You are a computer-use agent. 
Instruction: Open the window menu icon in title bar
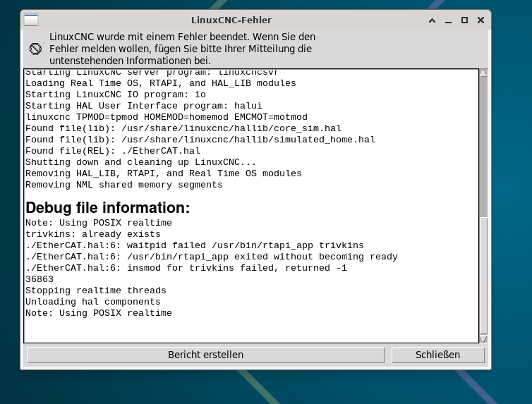[31, 20]
